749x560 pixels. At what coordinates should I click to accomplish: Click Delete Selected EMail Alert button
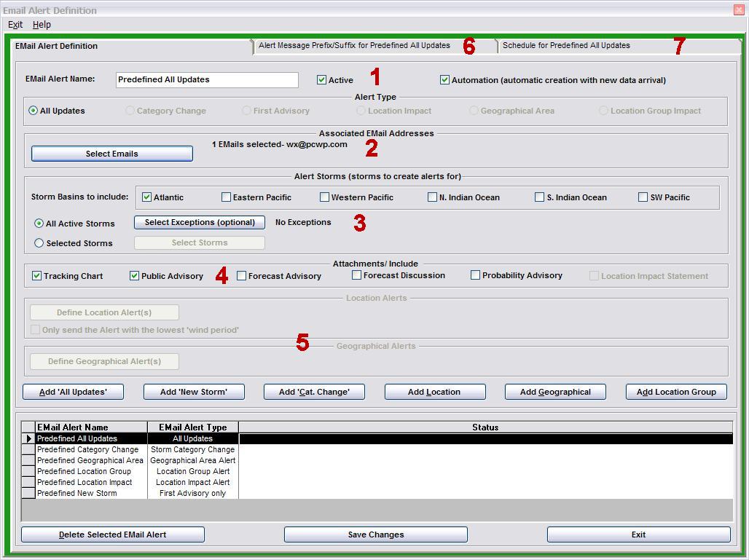coord(112,535)
